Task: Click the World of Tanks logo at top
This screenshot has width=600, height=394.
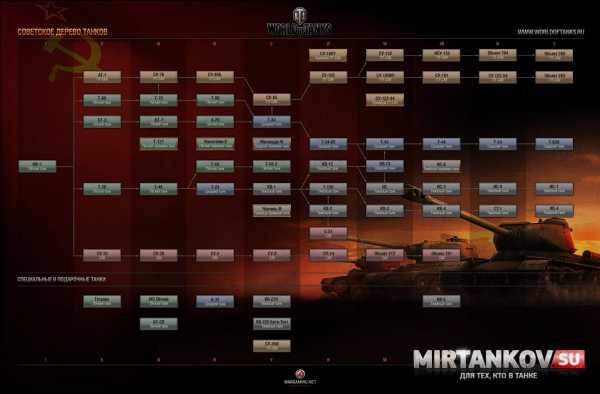Action: click(300, 22)
